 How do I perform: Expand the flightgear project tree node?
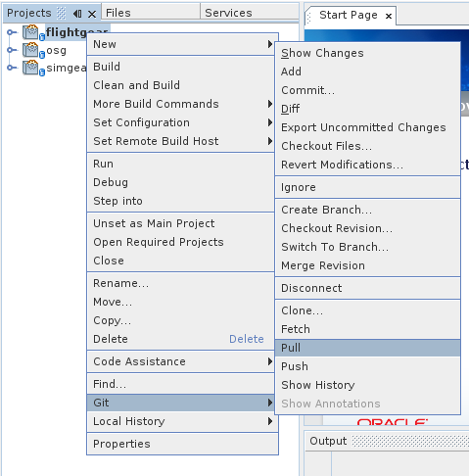(12, 32)
